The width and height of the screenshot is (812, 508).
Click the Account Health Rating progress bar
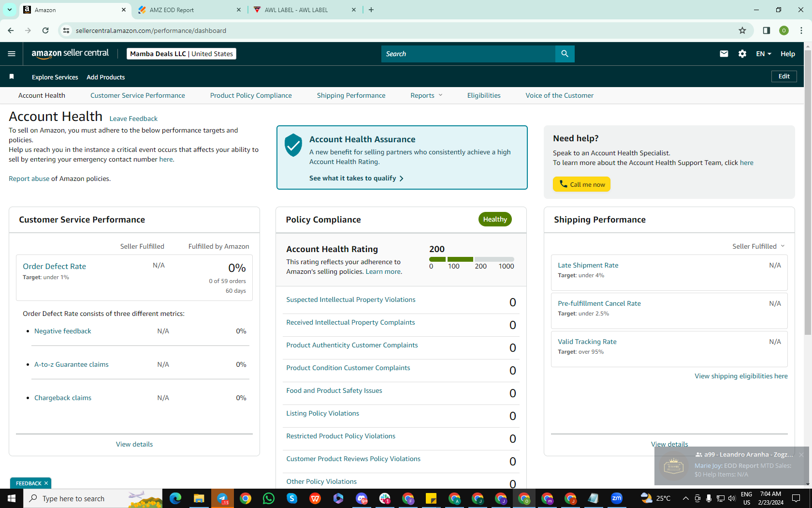[x=472, y=259]
